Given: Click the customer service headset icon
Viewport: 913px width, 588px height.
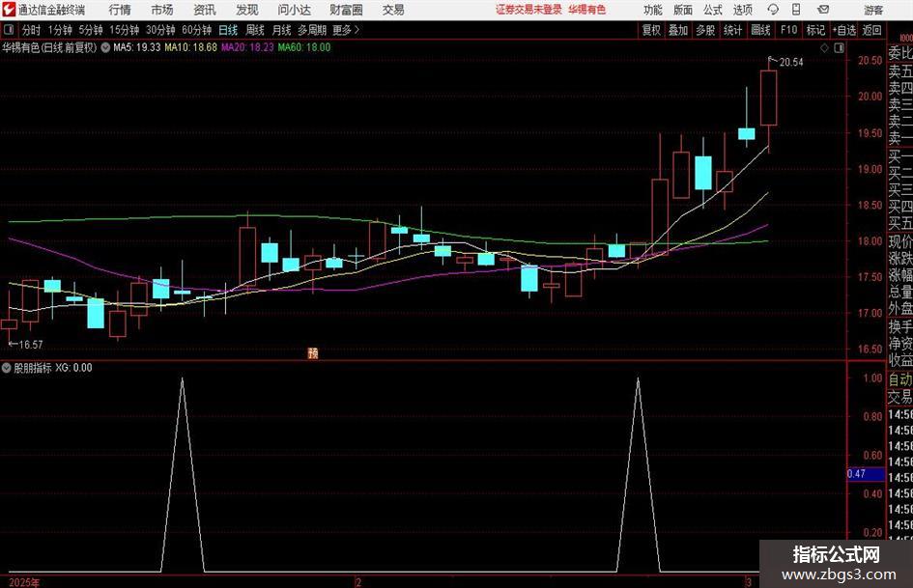Looking at the screenshot, I should tap(773, 10).
